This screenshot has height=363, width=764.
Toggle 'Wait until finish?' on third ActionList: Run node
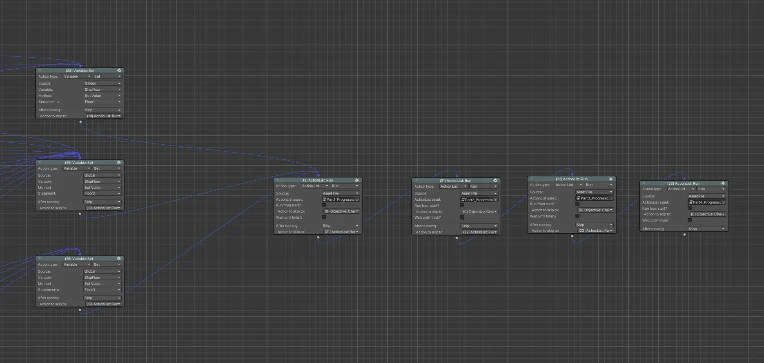tap(577, 216)
